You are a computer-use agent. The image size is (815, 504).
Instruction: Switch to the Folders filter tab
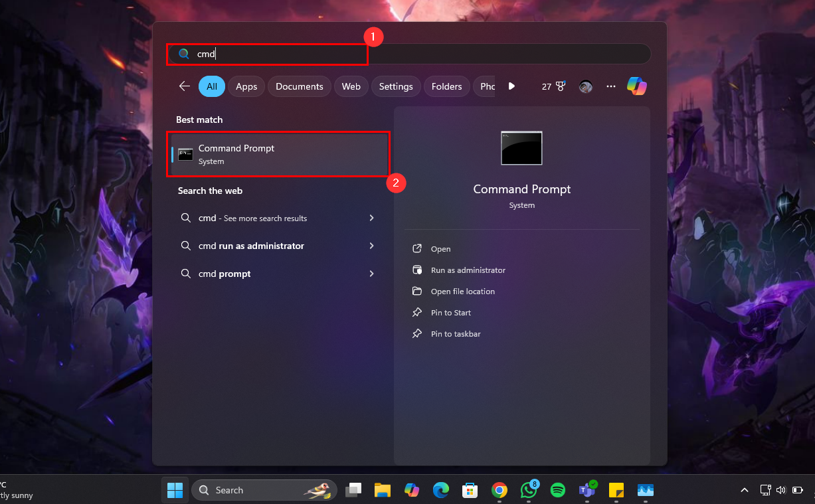coord(447,86)
